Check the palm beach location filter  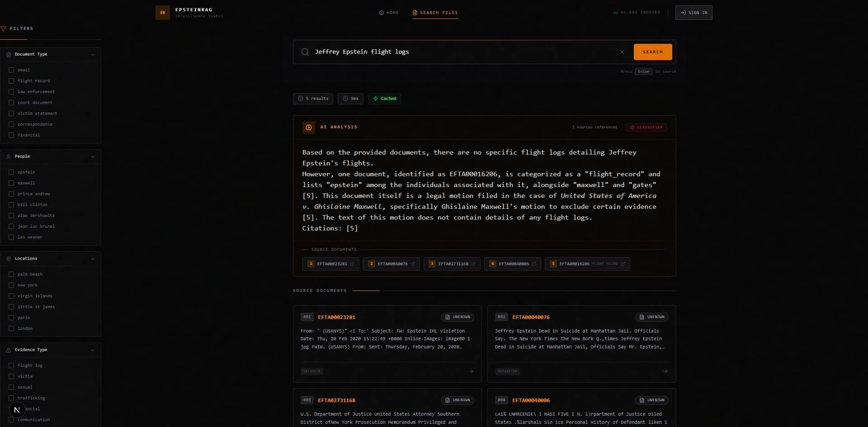click(x=11, y=274)
